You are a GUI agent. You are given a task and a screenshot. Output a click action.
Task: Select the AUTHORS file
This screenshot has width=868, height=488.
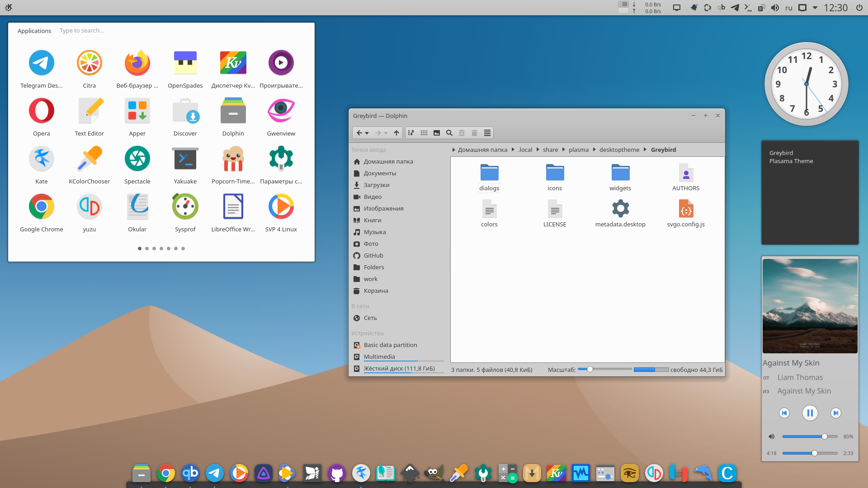pyautogui.click(x=686, y=178)
